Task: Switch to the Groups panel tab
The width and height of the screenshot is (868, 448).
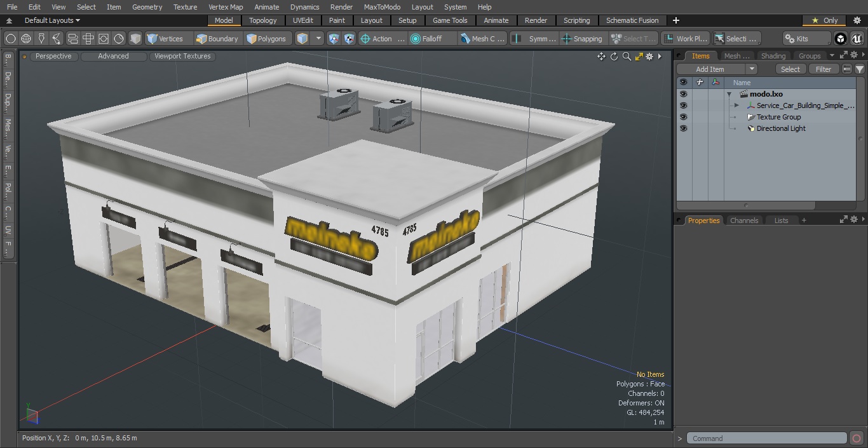Action: point(810,56)
